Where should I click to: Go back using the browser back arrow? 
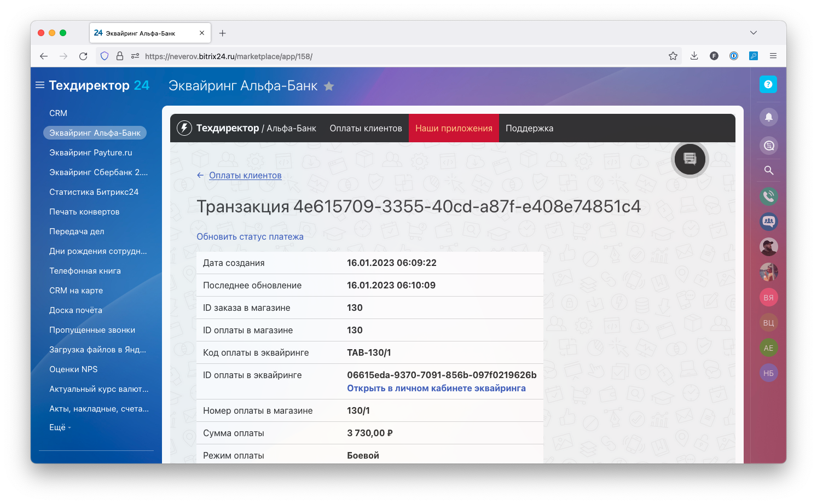tap(44, 56)
